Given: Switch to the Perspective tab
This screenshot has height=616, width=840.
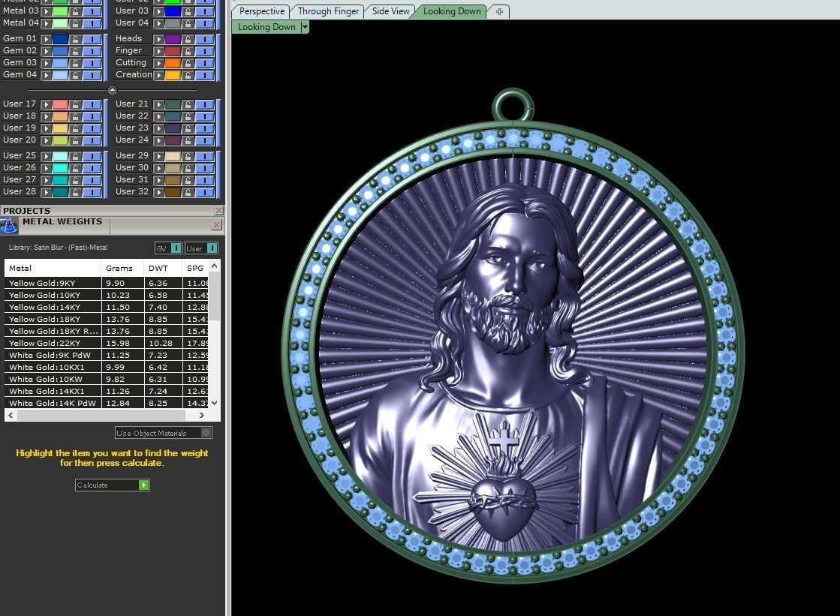Looking at the screenshot, I should click(262, 11).
